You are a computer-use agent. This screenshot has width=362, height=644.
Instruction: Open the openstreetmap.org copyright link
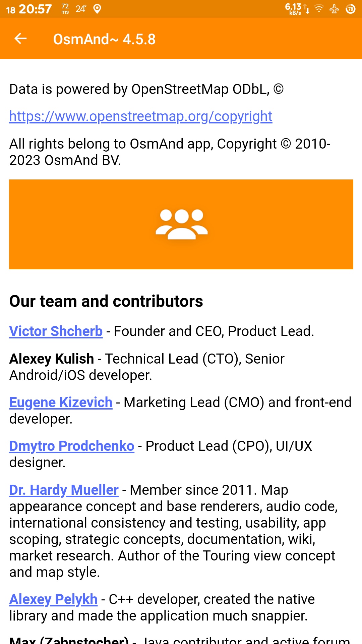pyautogui.click(x=140, y=116)
